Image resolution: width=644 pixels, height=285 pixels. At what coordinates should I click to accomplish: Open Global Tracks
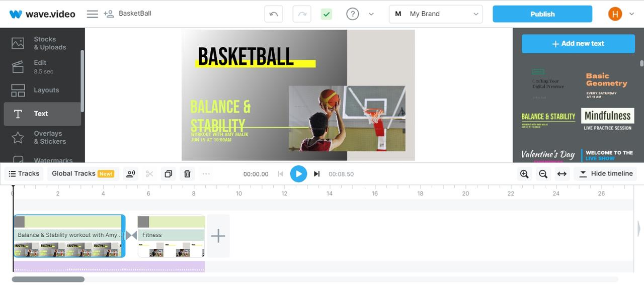[x=83, y=174]
